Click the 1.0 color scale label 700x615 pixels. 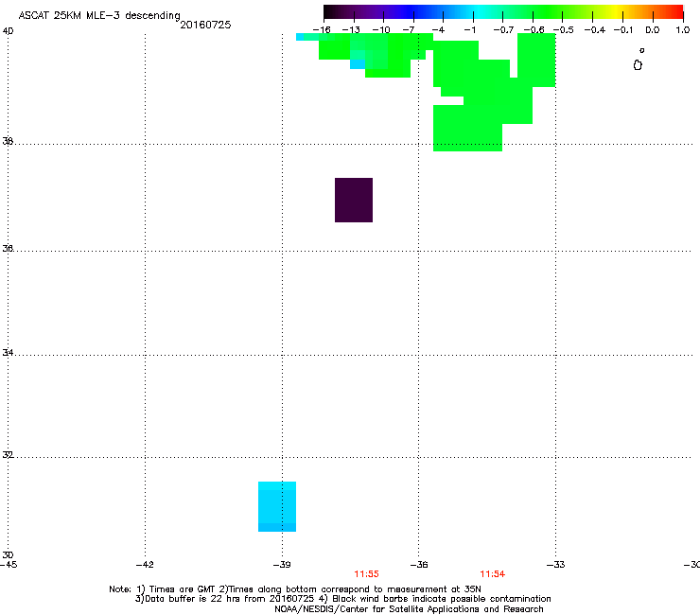(x=683, y=30)
